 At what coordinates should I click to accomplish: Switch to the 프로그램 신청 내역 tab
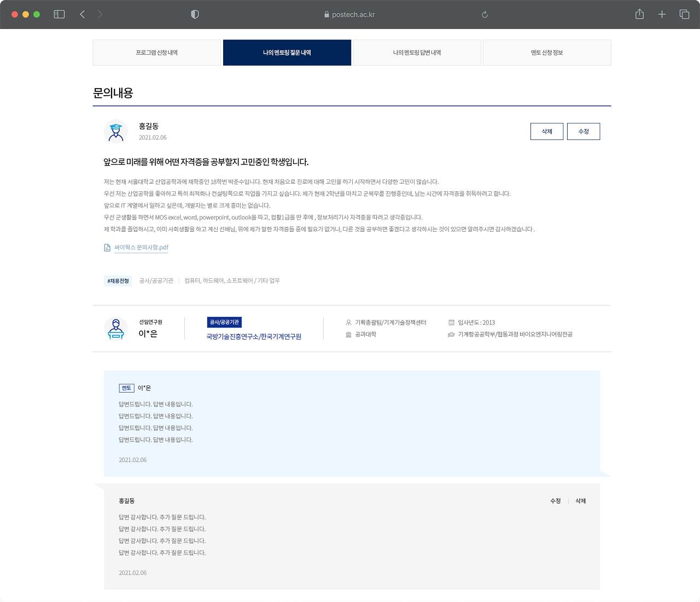(x=157, y=52)
